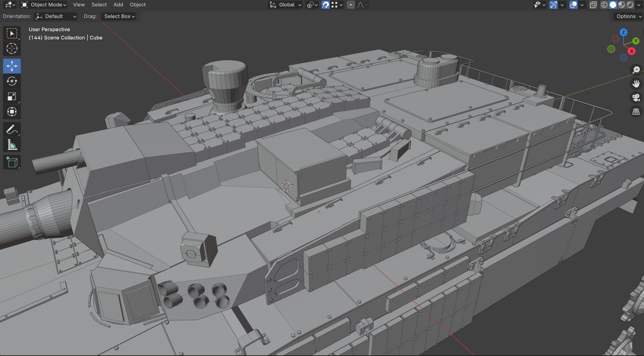Click the negative Y axis gizmo circle
The height and width of the screenshot is (356, 644).
point(611,49)
